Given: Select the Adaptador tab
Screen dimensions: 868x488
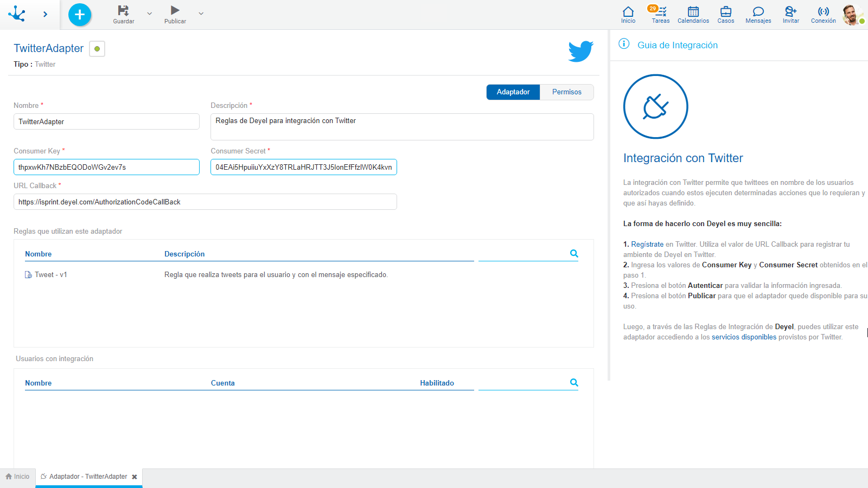Looking at the screenshot, I should coord(513,92).
